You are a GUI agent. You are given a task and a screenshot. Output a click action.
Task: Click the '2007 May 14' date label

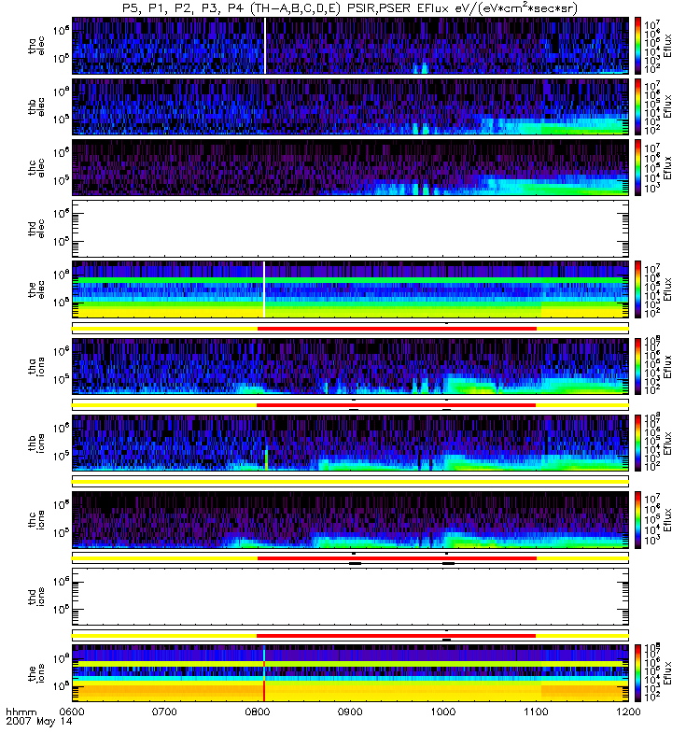pyautogui.click(x=39, y=721)
